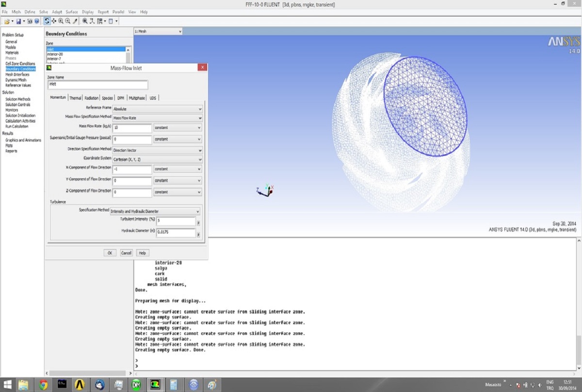The height and width of the screenshot is (392, 582).
Task: Click the P button beside Turbulent Intensity
Action: [198, 222]
